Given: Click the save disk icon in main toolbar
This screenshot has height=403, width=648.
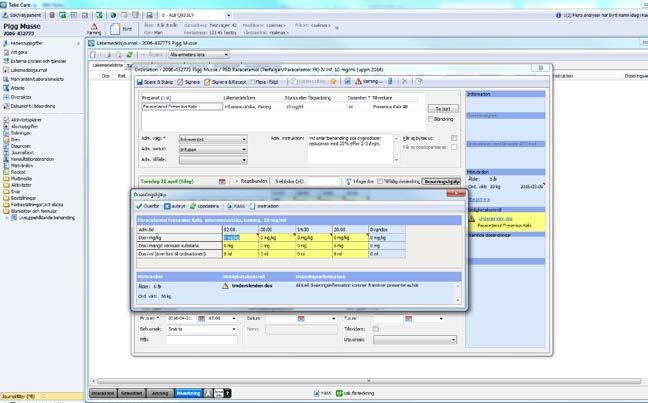Looking at the screenshot, I should 150,15.
